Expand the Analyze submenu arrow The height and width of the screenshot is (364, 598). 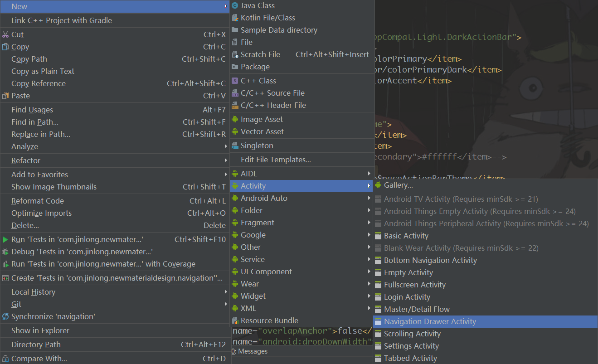point(225,146)
